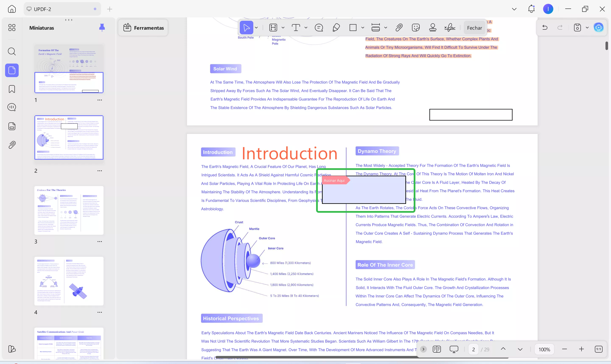Undo the last action
Viewport: 611px width, 364px height.
click(545, 27)
